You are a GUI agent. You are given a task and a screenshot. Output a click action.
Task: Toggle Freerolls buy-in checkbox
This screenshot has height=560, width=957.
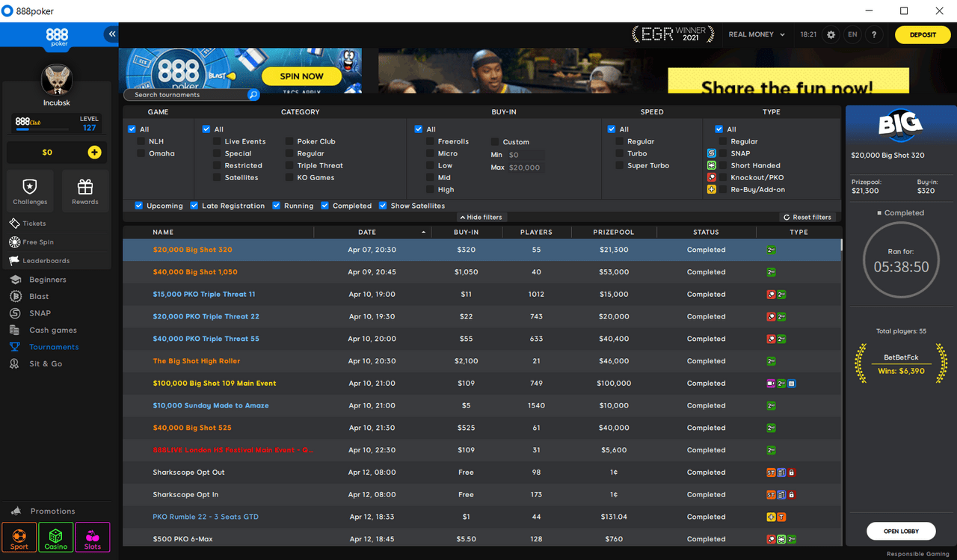[430, 141]
